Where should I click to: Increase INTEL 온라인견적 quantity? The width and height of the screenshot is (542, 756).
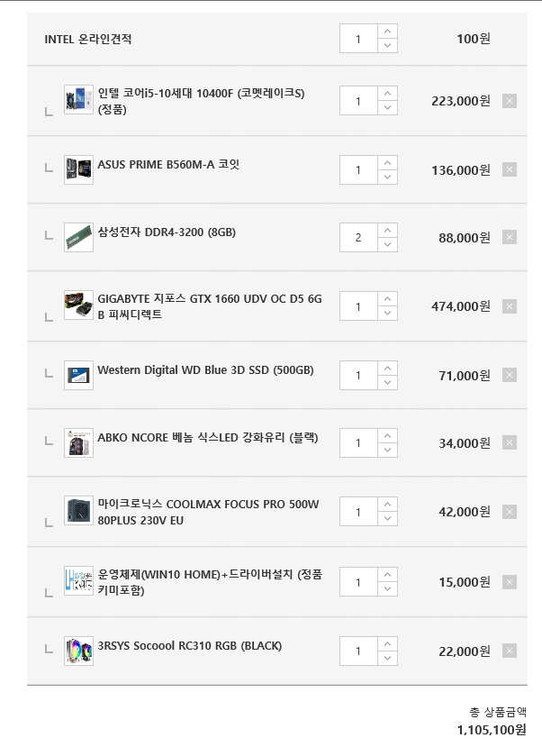(x=387, y=32)
